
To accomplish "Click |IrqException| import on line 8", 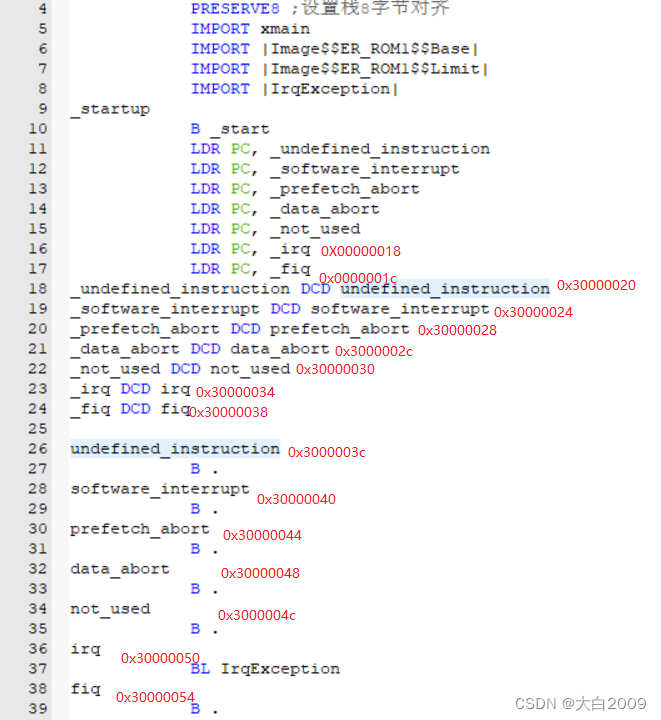I will (330, 89).
